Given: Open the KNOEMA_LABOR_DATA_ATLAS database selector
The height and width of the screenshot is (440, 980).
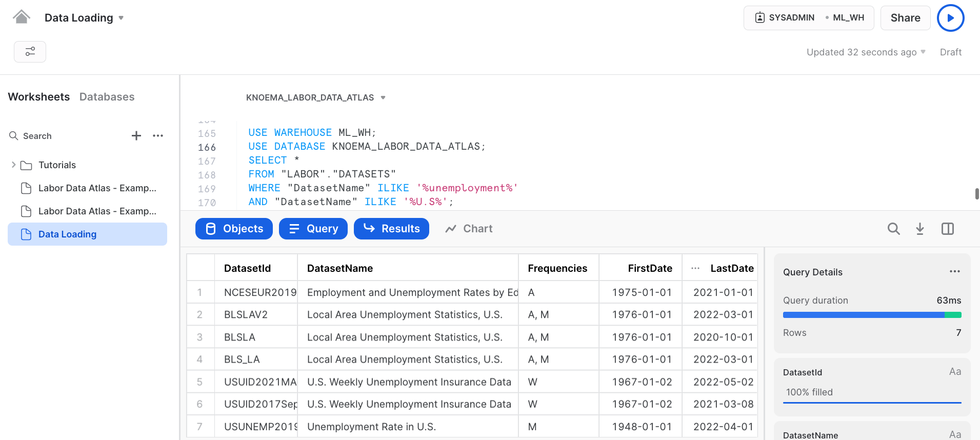Looking at the screenshot, I should pos(315,97).
